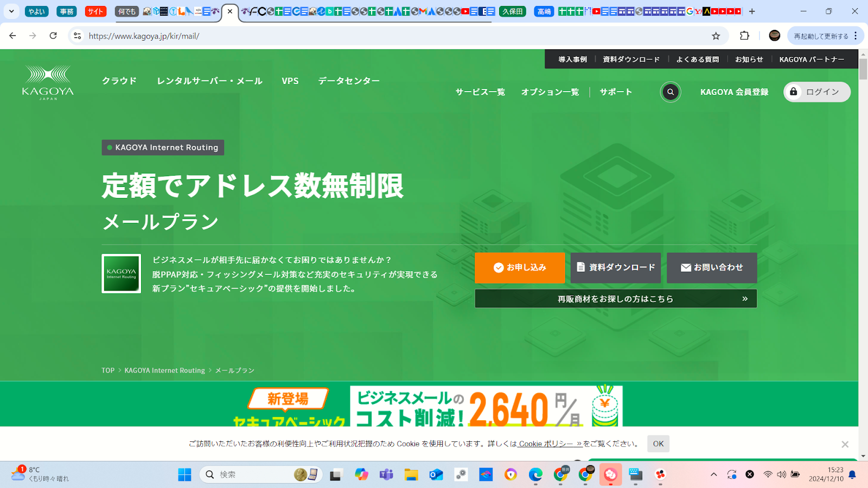Switch to the 高嶋 tab group
Viewport: 868px width, 488px height.
544,11
